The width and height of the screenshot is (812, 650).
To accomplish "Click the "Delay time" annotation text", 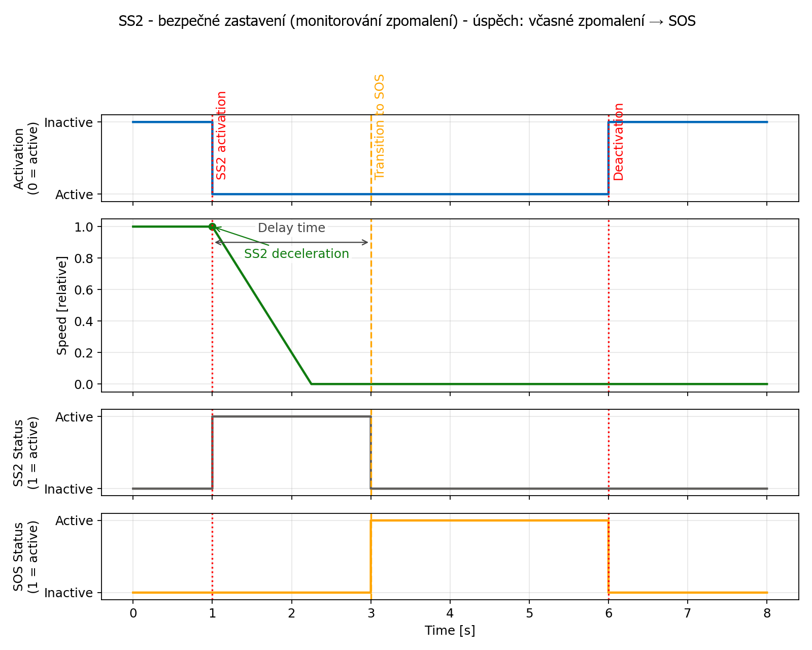I will (x=291, y=228).
